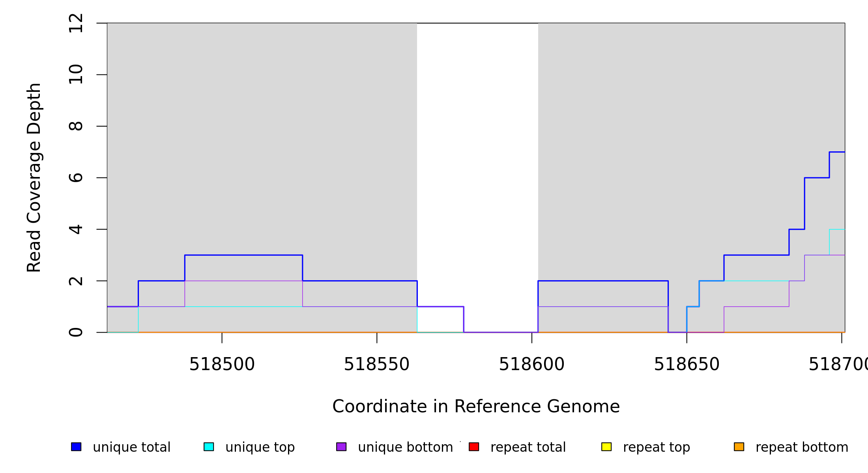This screenshot has height=473, width=868.
Task: Select the 'repeat bottom' legend label
Action: coord(802,447)
